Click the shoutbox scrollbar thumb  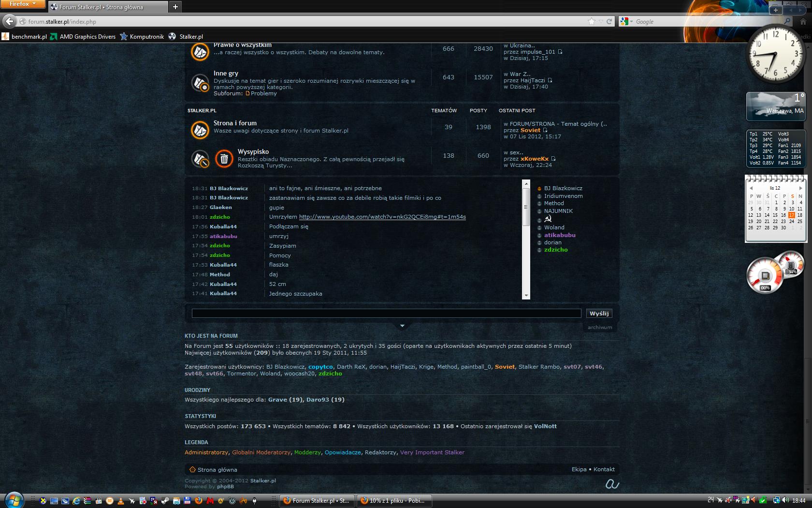[x=526, y=207]
